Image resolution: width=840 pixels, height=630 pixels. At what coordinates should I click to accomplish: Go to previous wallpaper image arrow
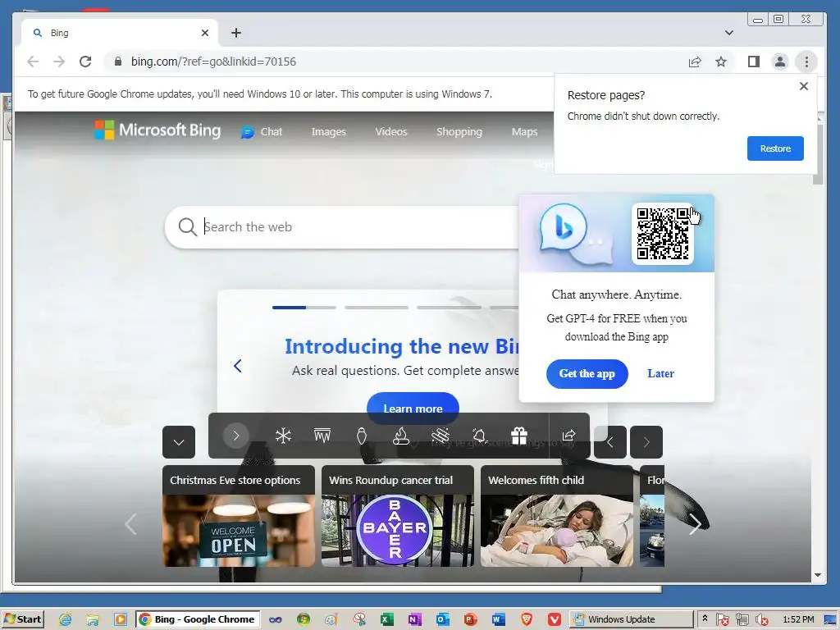(609, 442)
